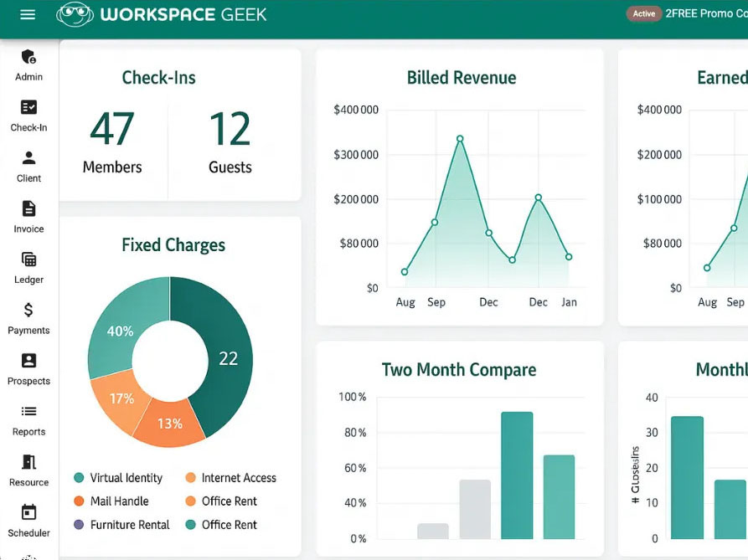
Task: Click the Admin shield icon
Action: pos(28,57)
